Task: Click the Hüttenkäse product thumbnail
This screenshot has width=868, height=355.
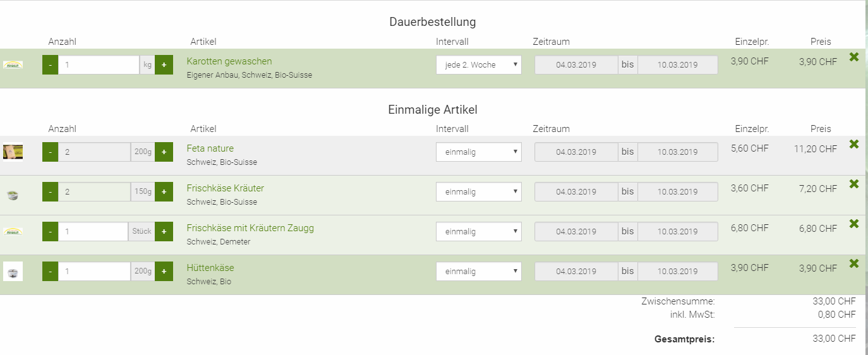Action: [x=13, y=272]
